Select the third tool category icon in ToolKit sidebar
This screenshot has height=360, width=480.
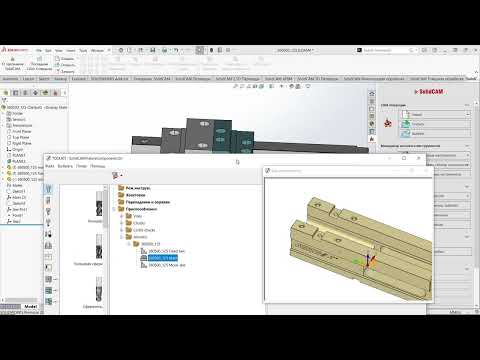48,211
